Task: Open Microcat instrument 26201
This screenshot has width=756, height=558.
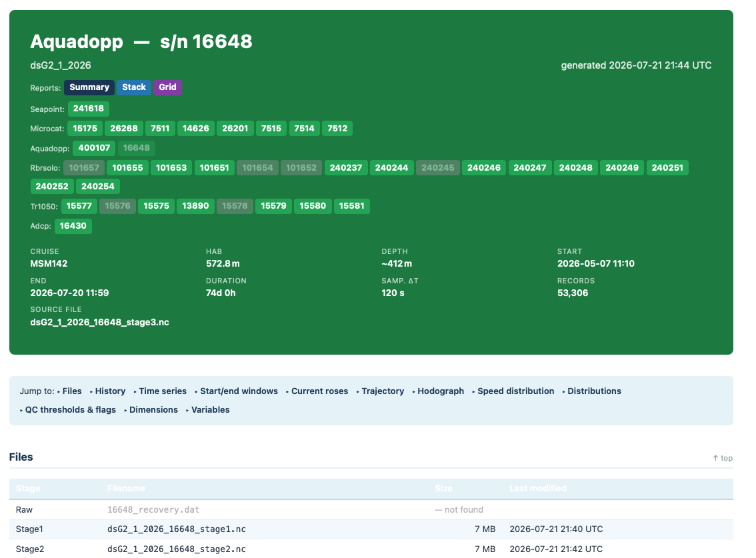Action: click(x=235, y=128)
